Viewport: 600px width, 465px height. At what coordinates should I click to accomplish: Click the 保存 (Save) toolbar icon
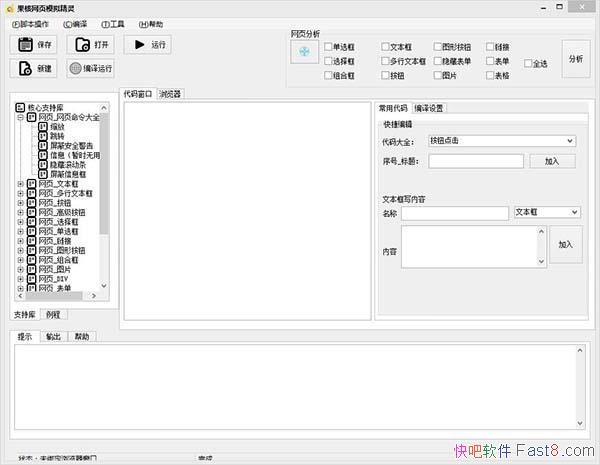pos(24,45)
